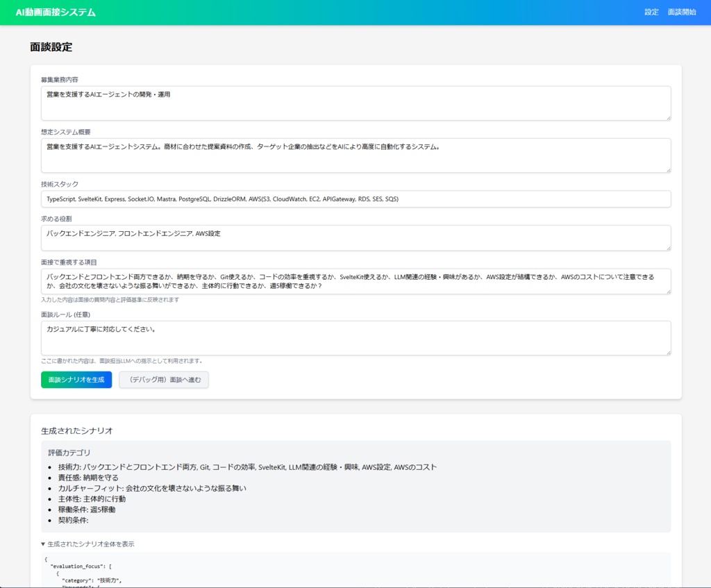This screenshot has height=588, width=711.
Task: Click the 面談シナリオを生成 button
Action: pyautogui.click(x=76, y=380)
